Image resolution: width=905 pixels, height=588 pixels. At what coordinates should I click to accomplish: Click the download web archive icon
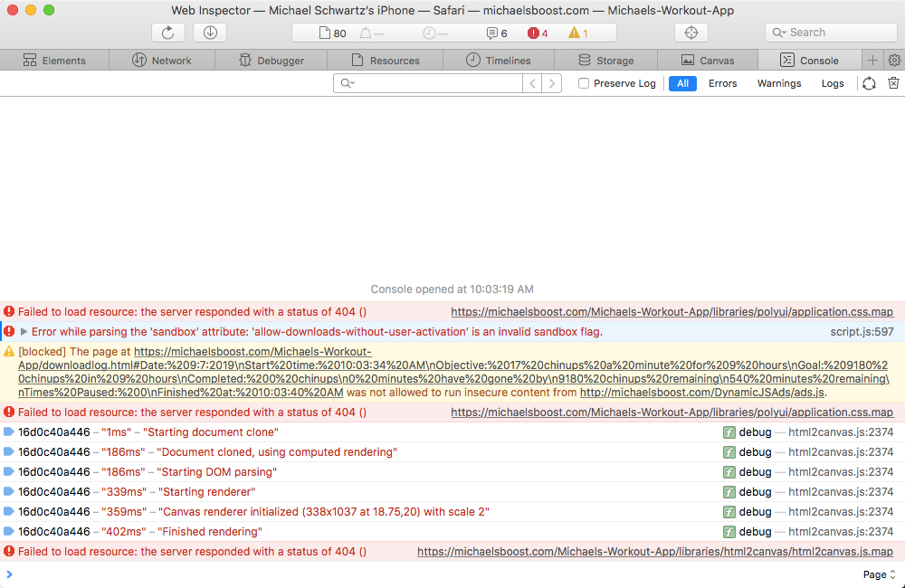click(209, 32)
